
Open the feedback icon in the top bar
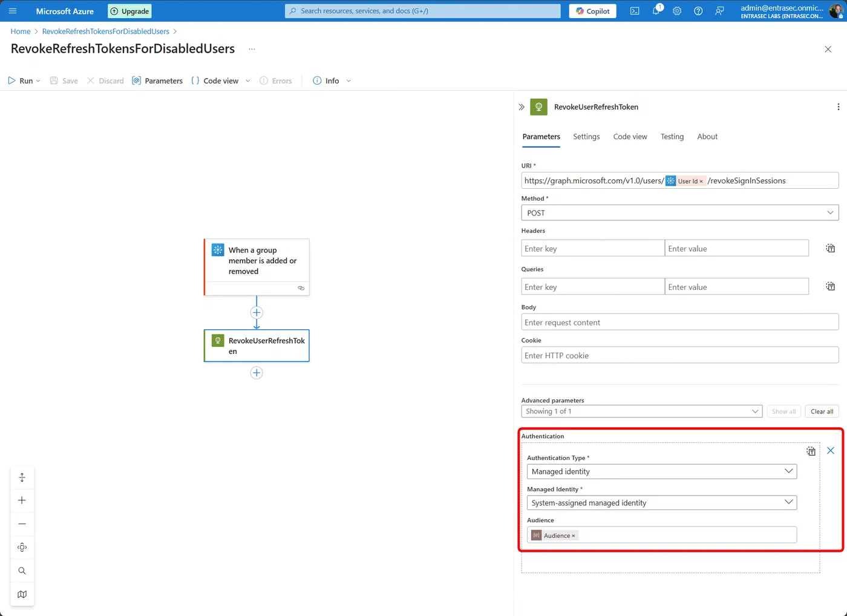point(719,11)
